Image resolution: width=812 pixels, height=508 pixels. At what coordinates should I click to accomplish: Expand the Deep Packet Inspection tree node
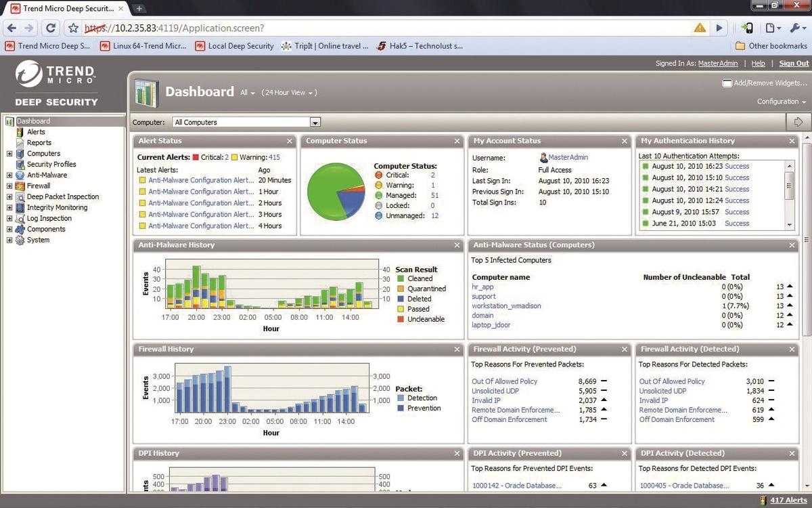(x=9, y=197)
